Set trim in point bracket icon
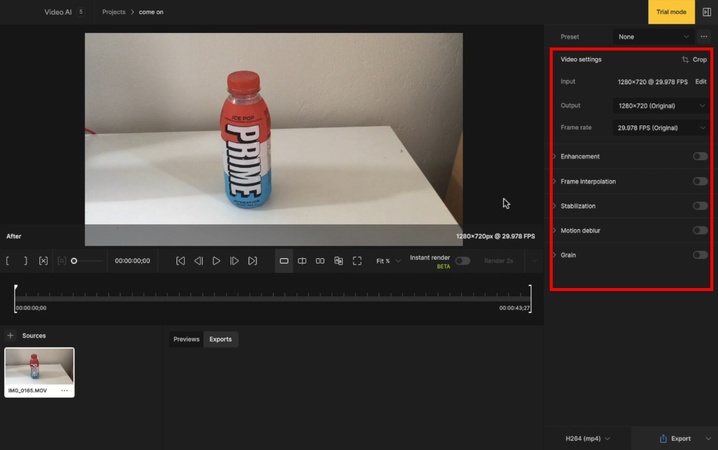Screen dimensions: 718x450 pos(8,261)
